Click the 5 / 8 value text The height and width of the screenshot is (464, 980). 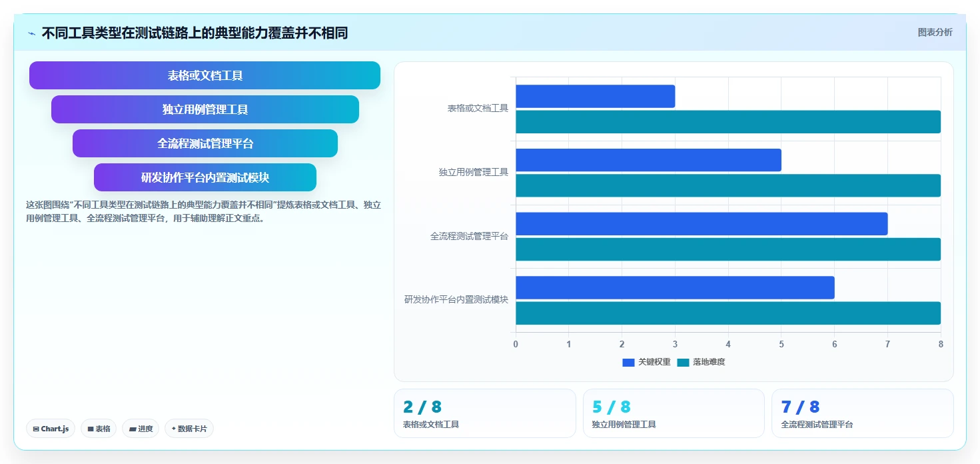tap(611, 407)
